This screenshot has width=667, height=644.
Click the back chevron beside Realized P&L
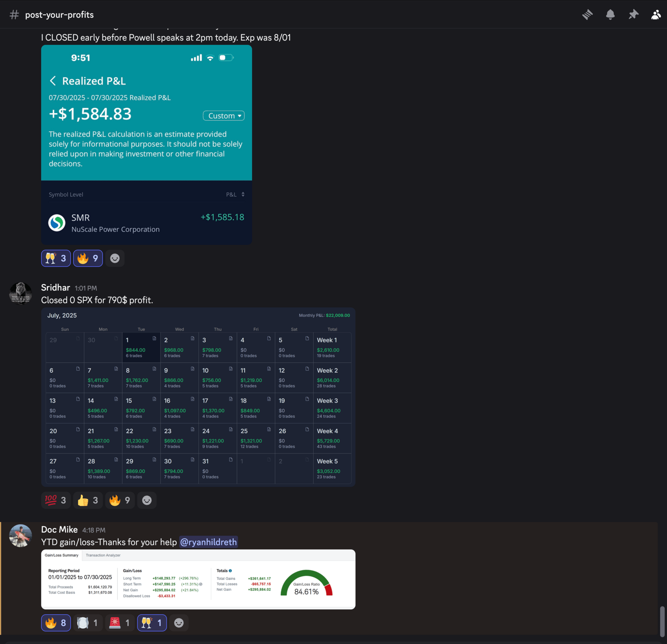click(x=53, y=81)
